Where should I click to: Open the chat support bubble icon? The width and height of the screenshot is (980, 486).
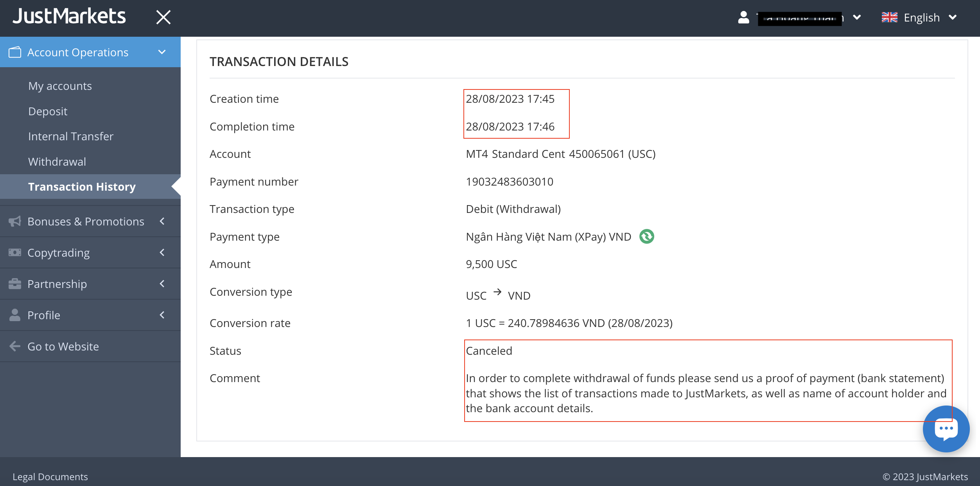946,429
